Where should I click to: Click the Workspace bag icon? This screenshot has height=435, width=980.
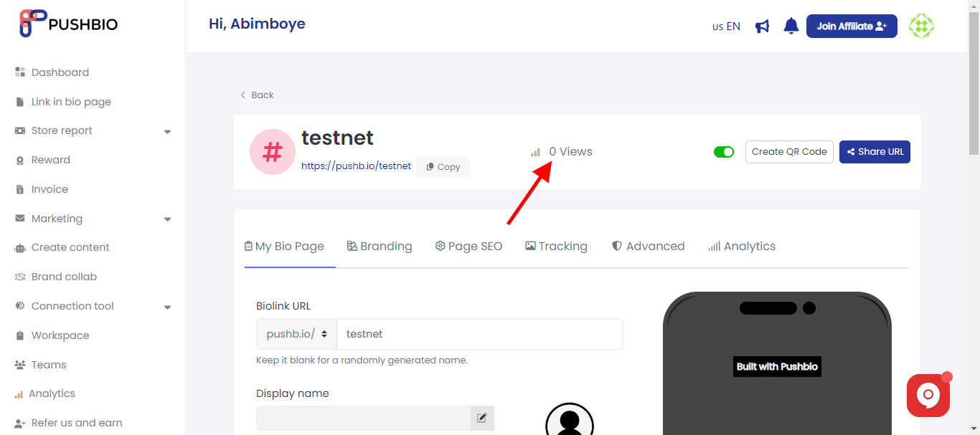(20, 335)
